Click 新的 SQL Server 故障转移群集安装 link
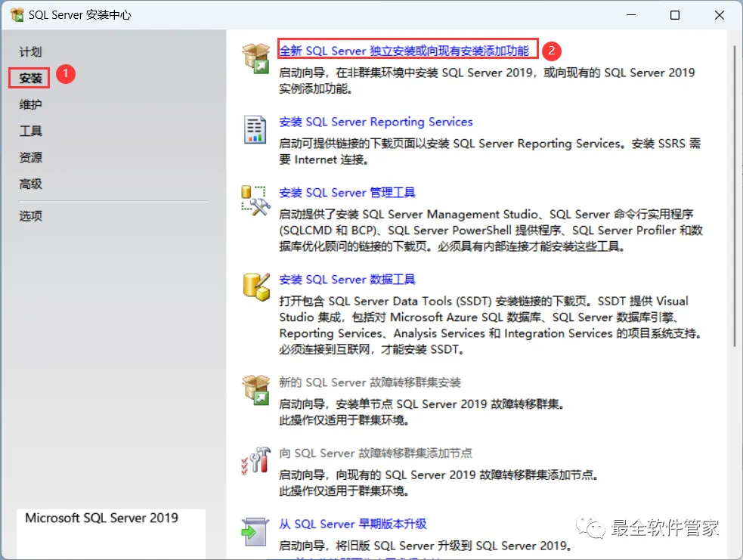 pyautogui.click(x=370, y=382)
